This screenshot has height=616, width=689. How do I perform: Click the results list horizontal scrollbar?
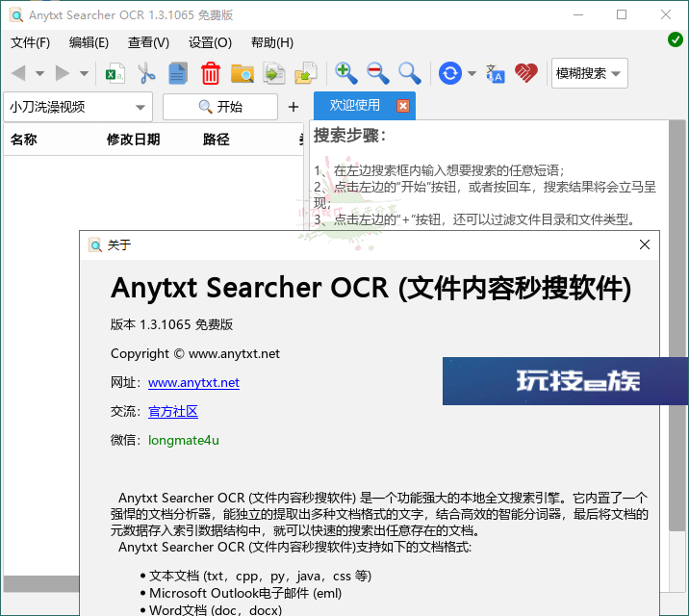coord(41,584)
